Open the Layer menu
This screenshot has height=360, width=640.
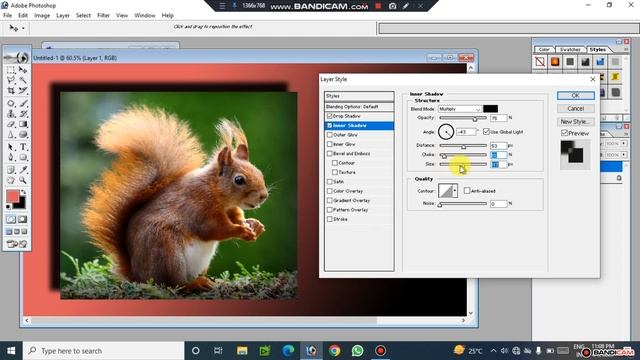(x=63, y=15)
